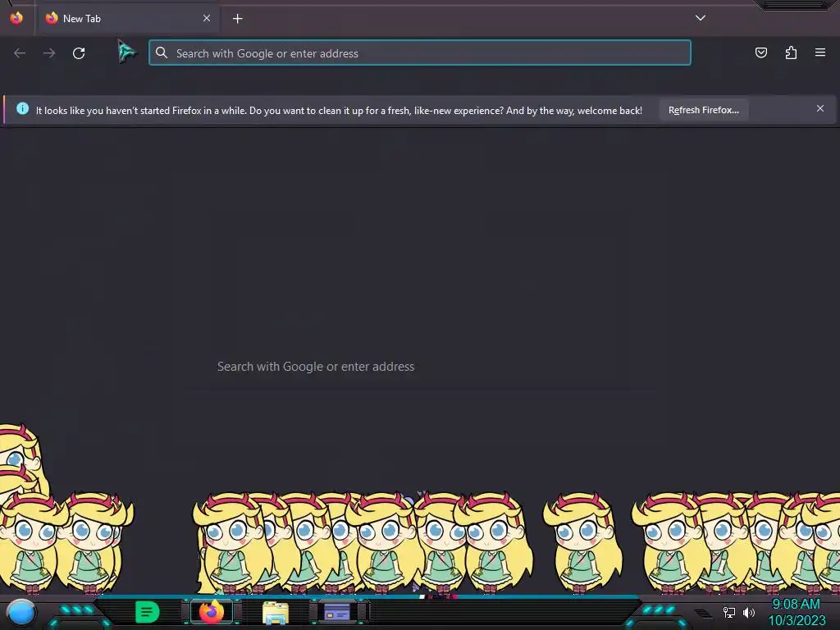Image resolution: width=840 pixels, height=630 pixels.
Task: Open Save to Pocket
Action: pos(761,52)
